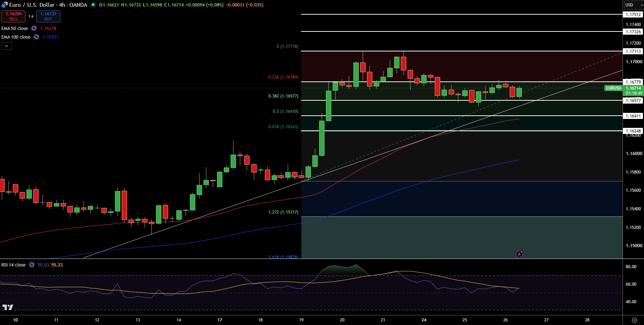Click the 1.17512 price axis label

pos(633,15)
